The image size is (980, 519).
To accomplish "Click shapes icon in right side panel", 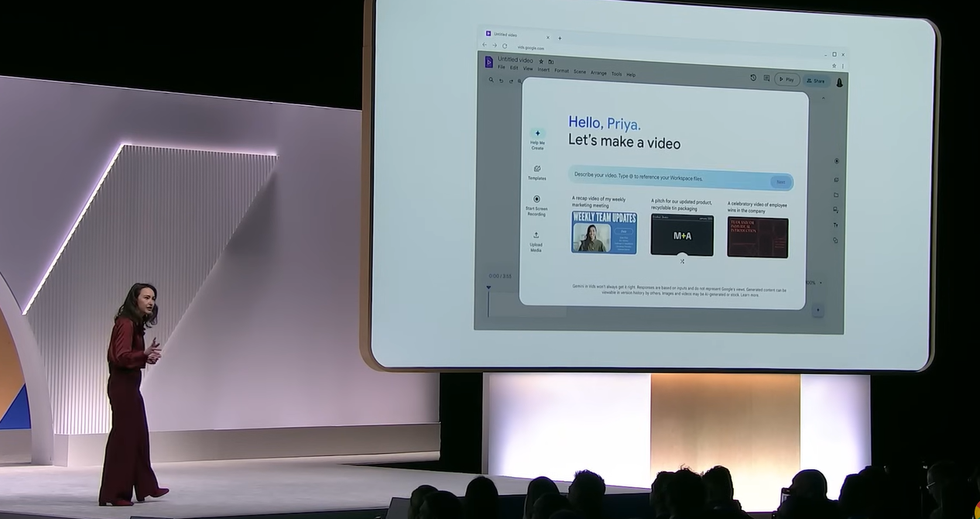I will point(836,240).
